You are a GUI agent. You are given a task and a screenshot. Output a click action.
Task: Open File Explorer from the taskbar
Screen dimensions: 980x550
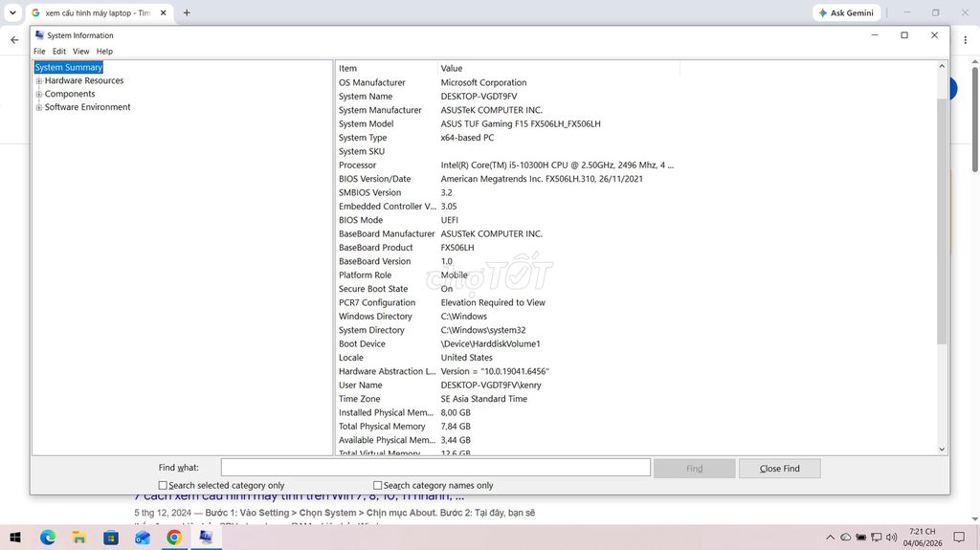click(78, 537)
